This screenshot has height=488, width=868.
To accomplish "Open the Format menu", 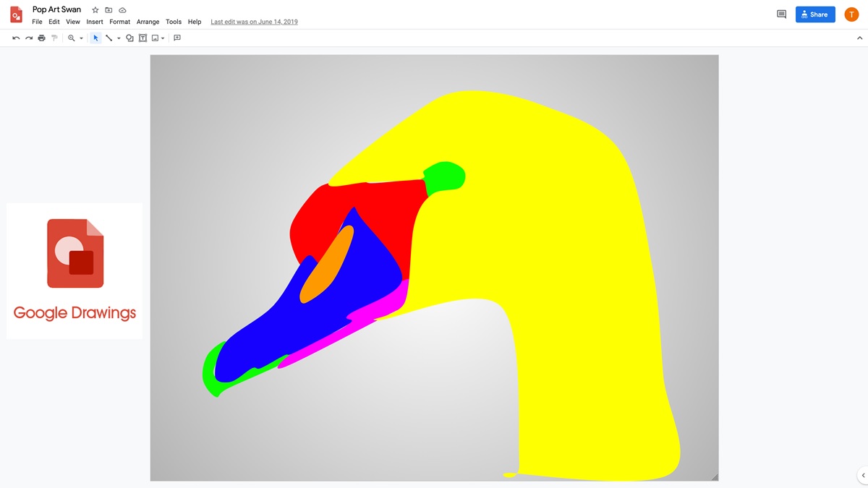I will [119, 22].
